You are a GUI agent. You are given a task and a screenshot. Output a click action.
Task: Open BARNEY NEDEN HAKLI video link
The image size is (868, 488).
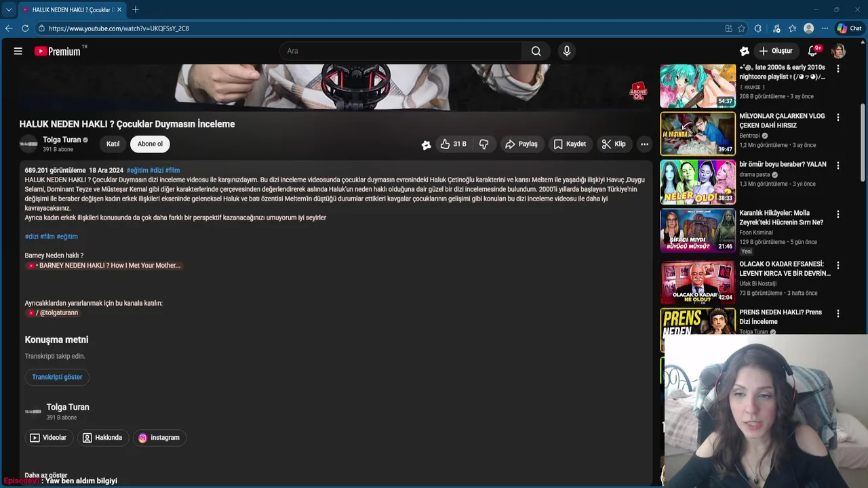105,266
